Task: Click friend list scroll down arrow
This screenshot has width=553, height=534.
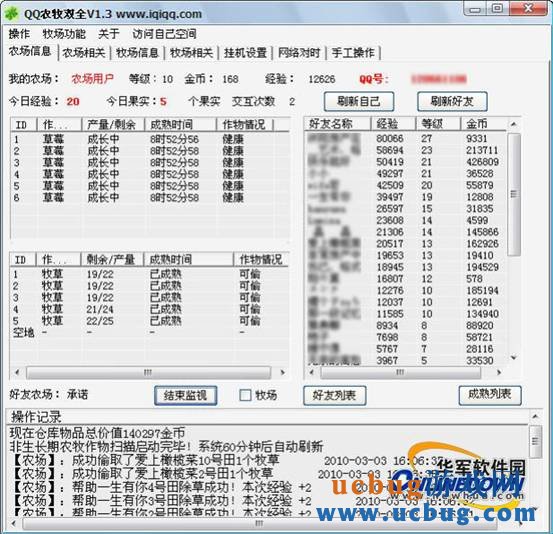Action: point(514,358)
